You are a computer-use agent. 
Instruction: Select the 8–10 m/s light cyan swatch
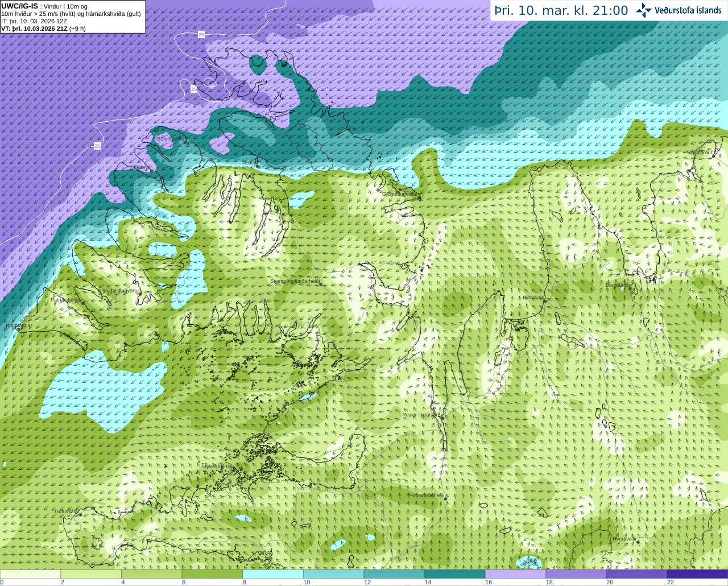273,573
